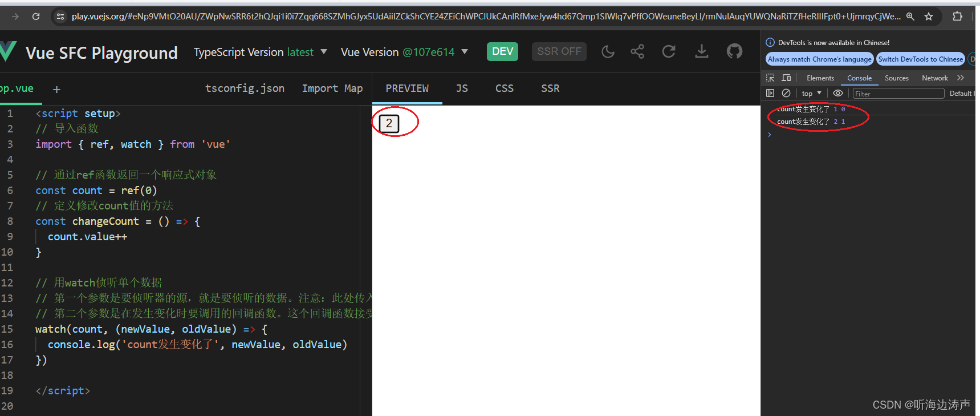Clear the DevTools console
Screen dimensions: 980x416
(x=786, y=93)
